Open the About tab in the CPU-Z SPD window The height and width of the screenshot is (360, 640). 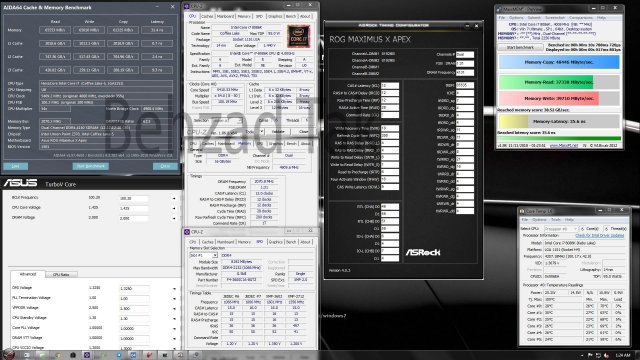point(305,242)
